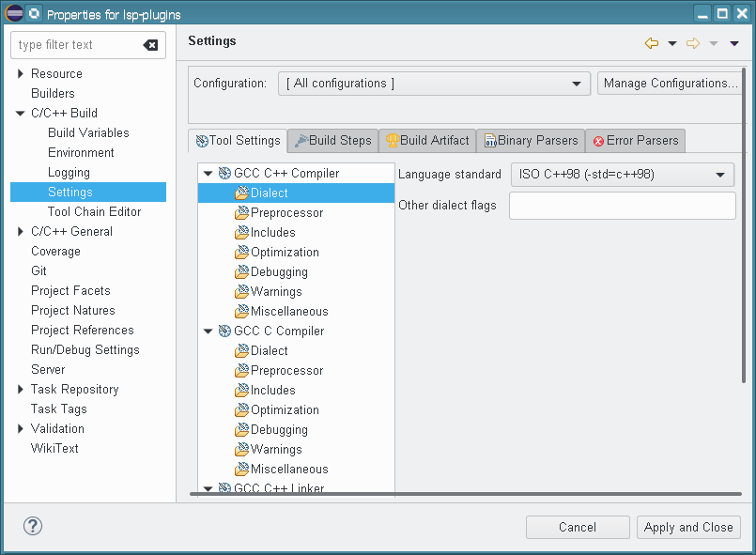The image size is (756, 555).
Task: Click the forward navigation arrow icon
Action: pyautogui.click(x=693, y=43)
